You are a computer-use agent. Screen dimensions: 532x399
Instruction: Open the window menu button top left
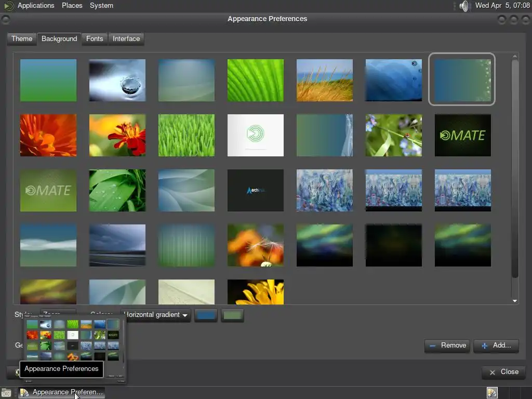coord(5,19)
